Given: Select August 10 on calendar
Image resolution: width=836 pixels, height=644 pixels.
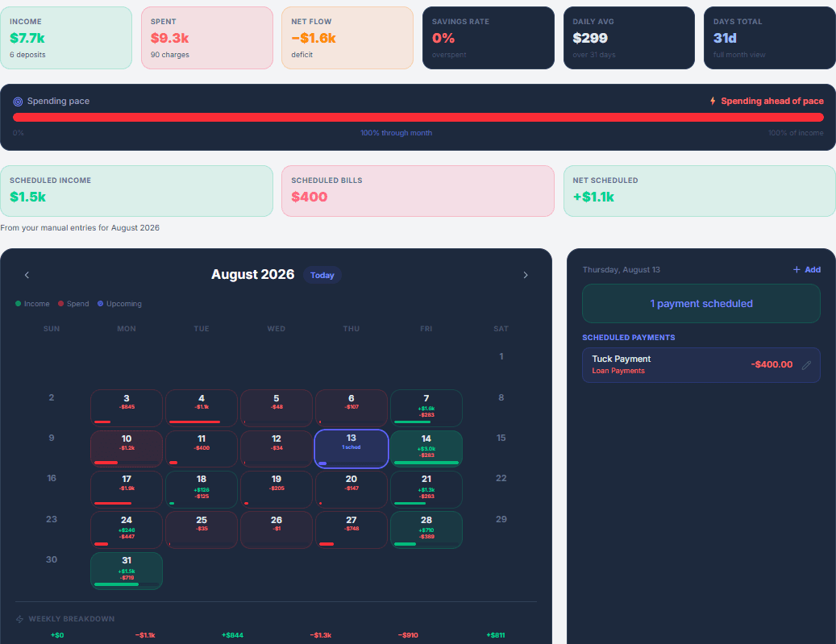Looking at the screenshot, I should 127,449.
